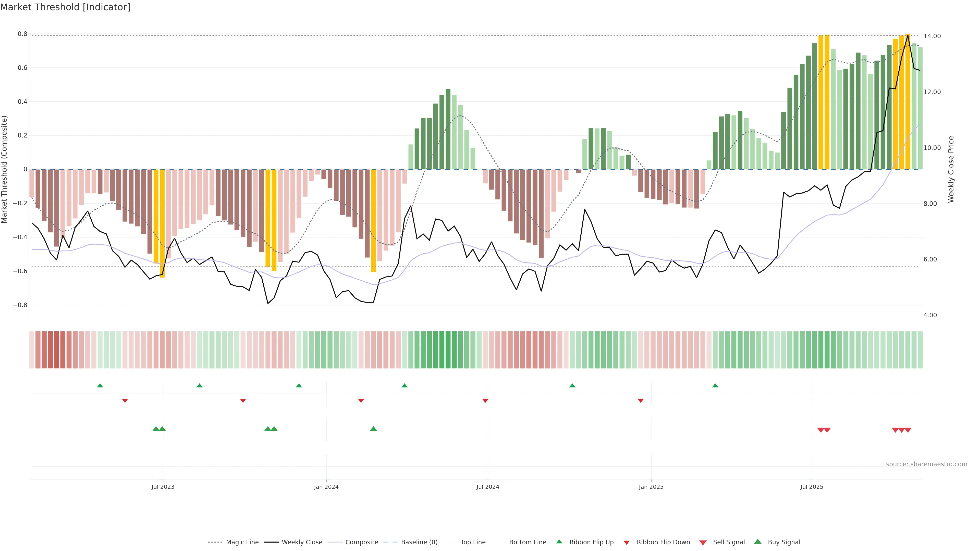Click the Jan 2025 x-axis label
Viewport: 980px width, 551px height.
(x=651, y=487)
